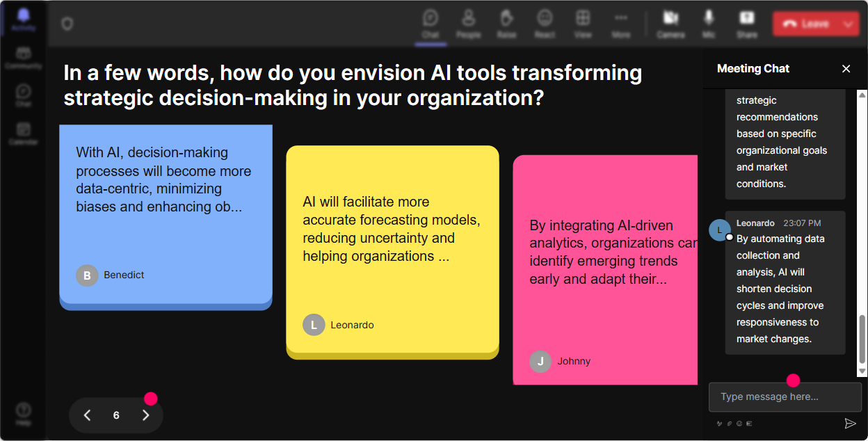This screenshot has height=441, width=868.
Task: Click the name Johnny on the pink card
Action: click(x=574, y=362)
